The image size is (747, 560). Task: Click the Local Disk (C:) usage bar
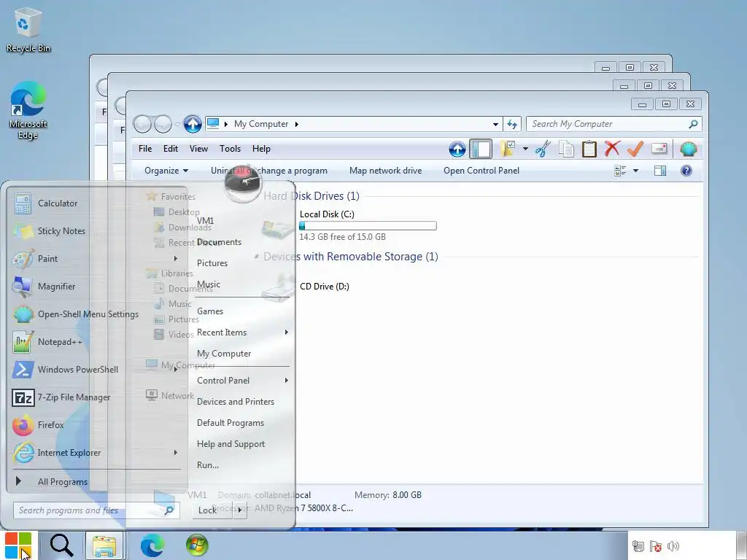click(368, 226)
